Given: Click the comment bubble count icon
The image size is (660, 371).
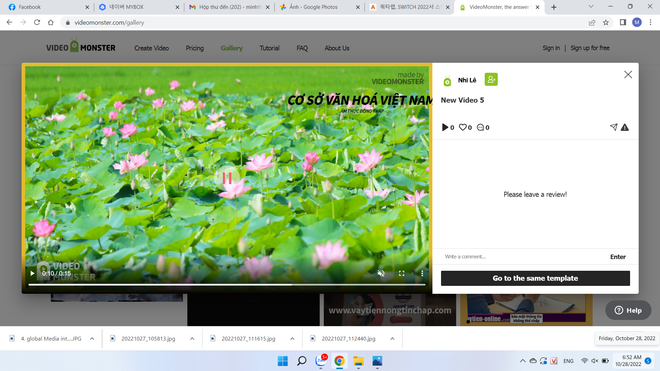Looking at the screenshot, I should 480,127.
